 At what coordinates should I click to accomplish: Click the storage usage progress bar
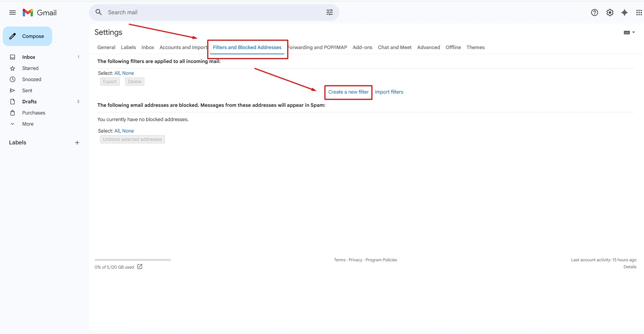(133, 260)
